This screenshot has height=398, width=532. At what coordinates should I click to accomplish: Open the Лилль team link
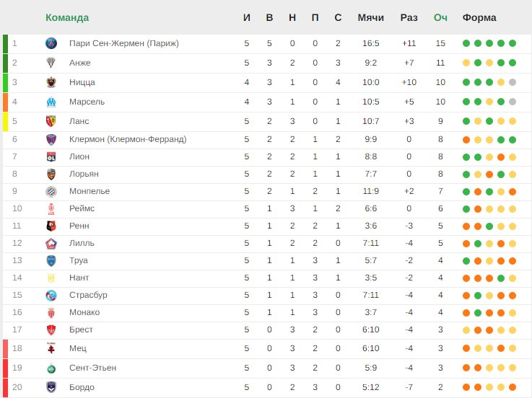tap(82, 243)
